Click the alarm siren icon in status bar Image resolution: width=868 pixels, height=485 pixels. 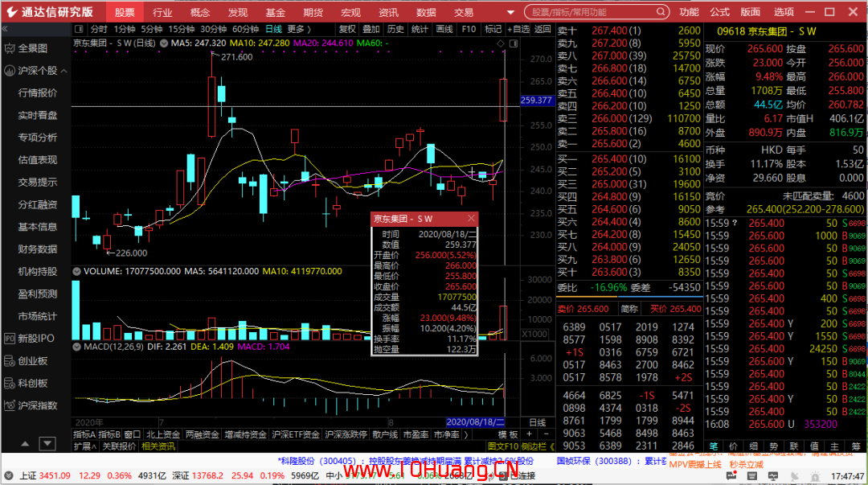coord(815,476)
